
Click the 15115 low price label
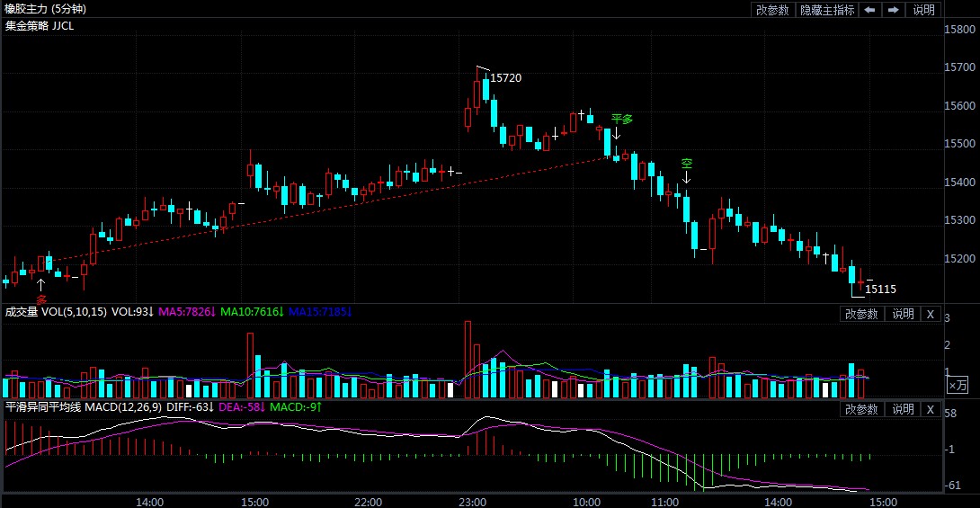[880, 289]
